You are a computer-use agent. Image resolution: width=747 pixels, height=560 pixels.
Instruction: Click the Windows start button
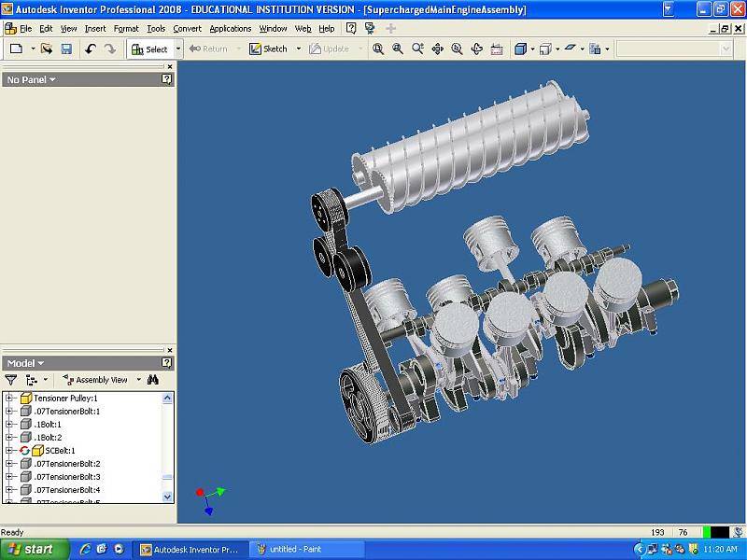point(34,549)
